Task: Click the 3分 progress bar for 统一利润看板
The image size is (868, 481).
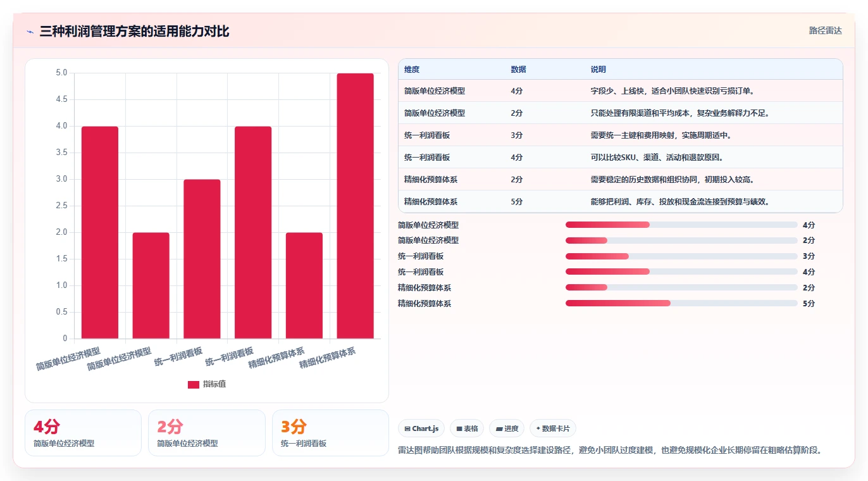Action: coord(681,256)
